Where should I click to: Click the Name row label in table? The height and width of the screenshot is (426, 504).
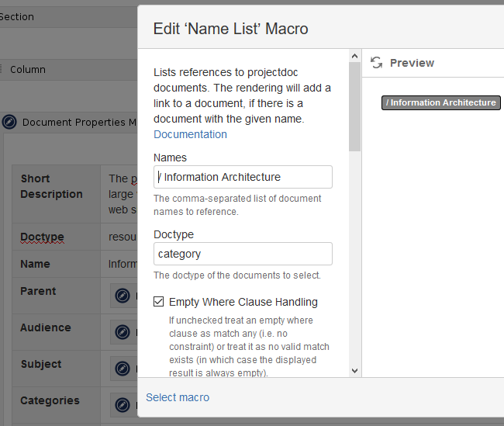tap(35, 264)
